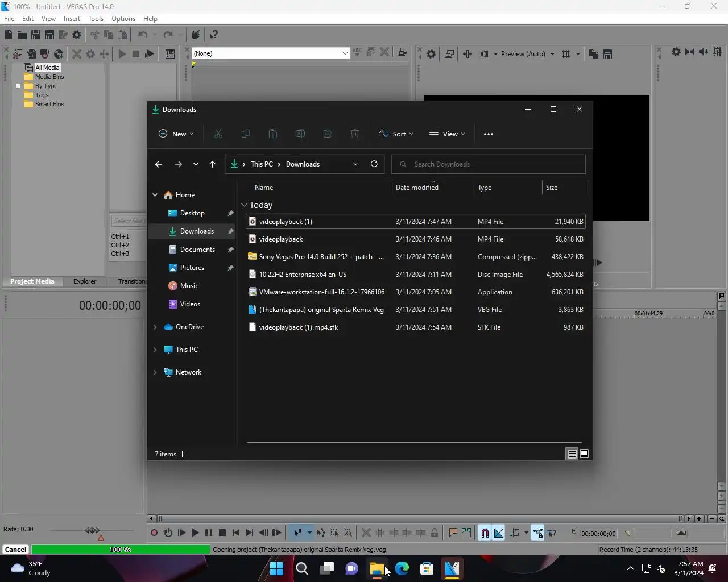Screen dimensions: 728x582
Task: Open preview Overlays grid dropdown arrow
Action: pyautogui.click(x=578, y=54)
